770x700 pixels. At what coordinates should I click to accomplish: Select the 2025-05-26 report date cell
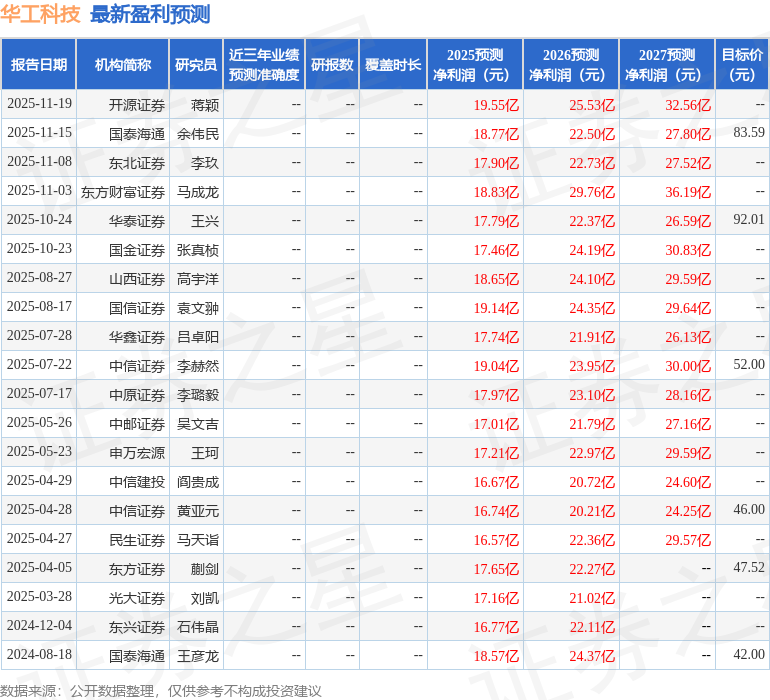(39, 423)
